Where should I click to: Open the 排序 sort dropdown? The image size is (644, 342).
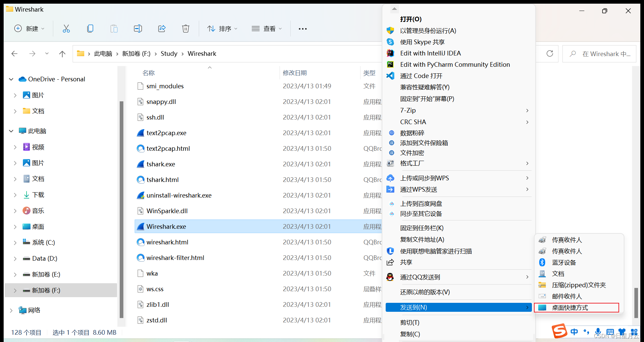pyautogui.click(x=222, y=29)
